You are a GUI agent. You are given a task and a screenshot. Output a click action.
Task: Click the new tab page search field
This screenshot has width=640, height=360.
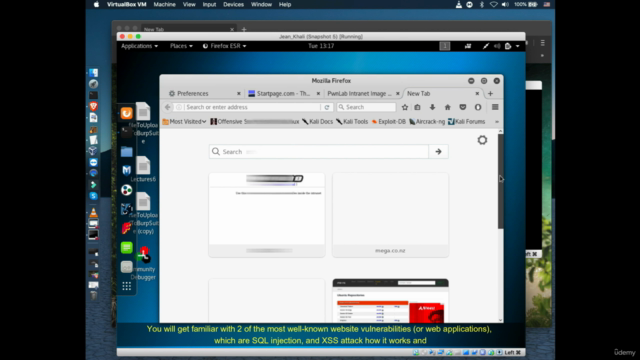[x=319, y=151]
